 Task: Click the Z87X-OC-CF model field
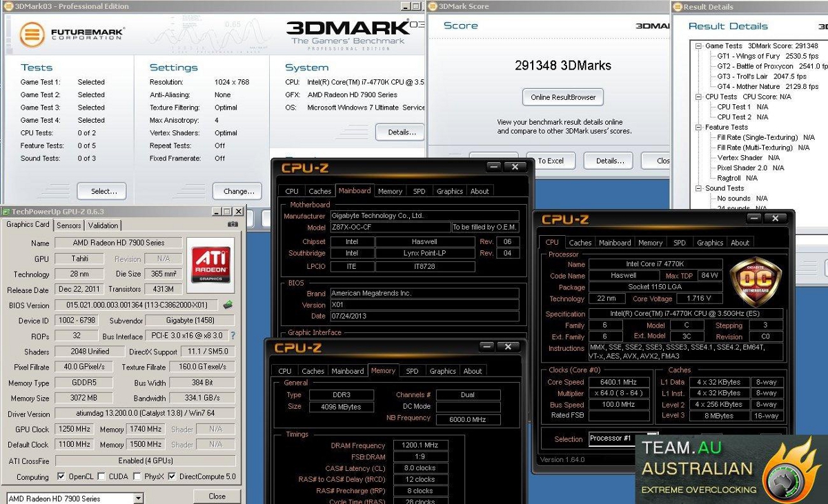coord(390,227)
